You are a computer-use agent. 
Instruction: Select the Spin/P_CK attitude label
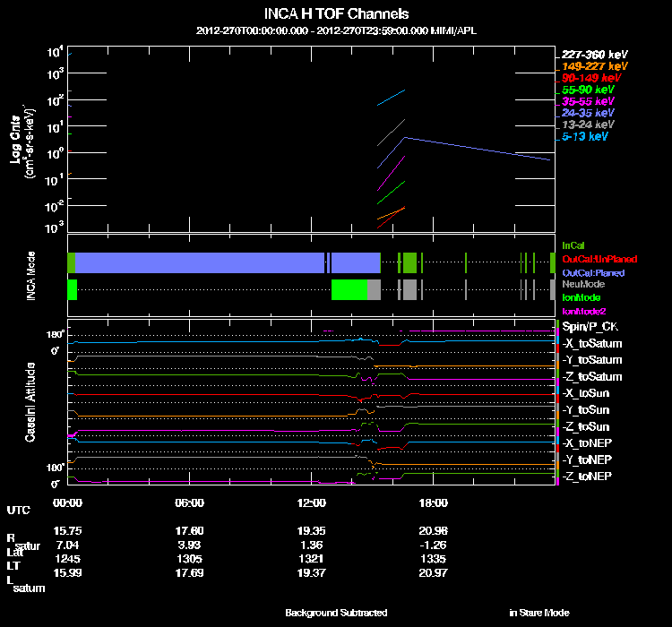(590, 327)
